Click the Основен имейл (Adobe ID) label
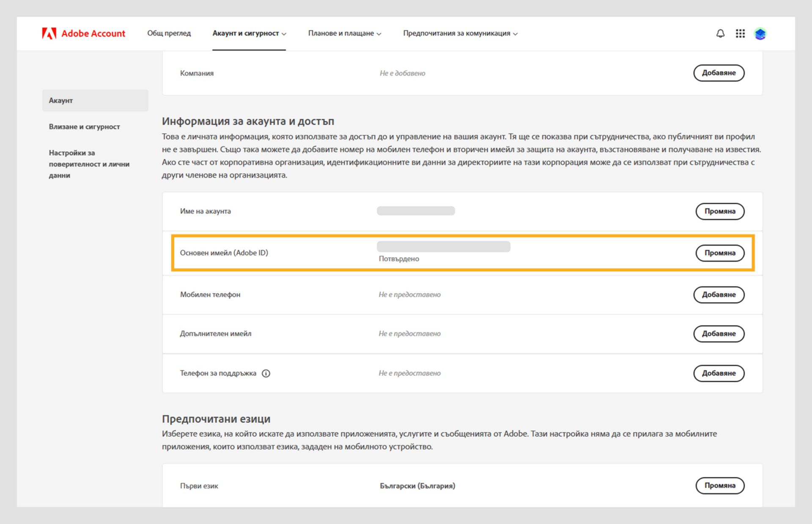This screenshot has height=524, width=812. [224, 253]
